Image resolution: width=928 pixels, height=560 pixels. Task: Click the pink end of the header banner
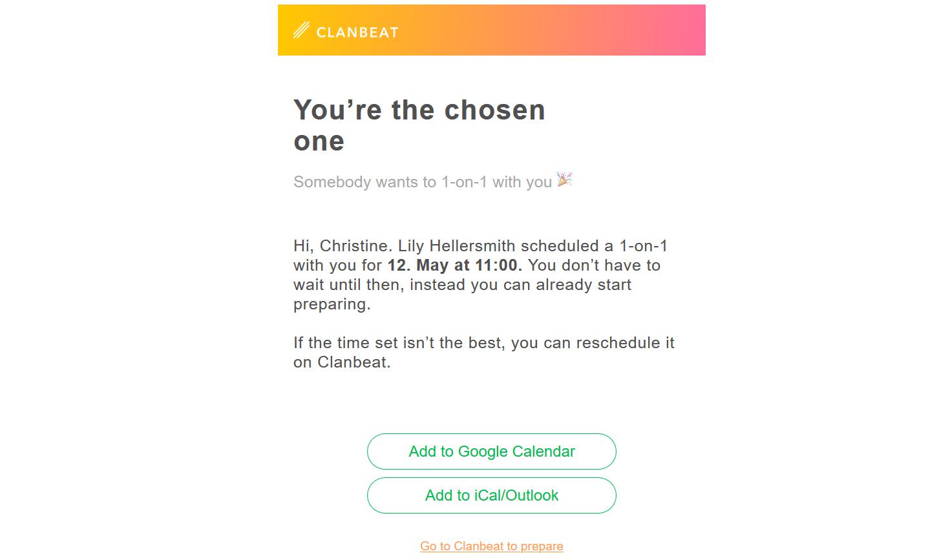click(685, 30)
